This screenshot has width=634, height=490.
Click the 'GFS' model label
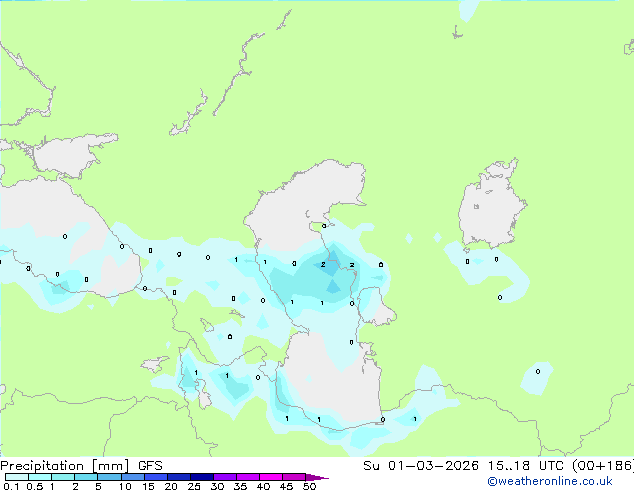pyautogui.click(x=150, y=466)
